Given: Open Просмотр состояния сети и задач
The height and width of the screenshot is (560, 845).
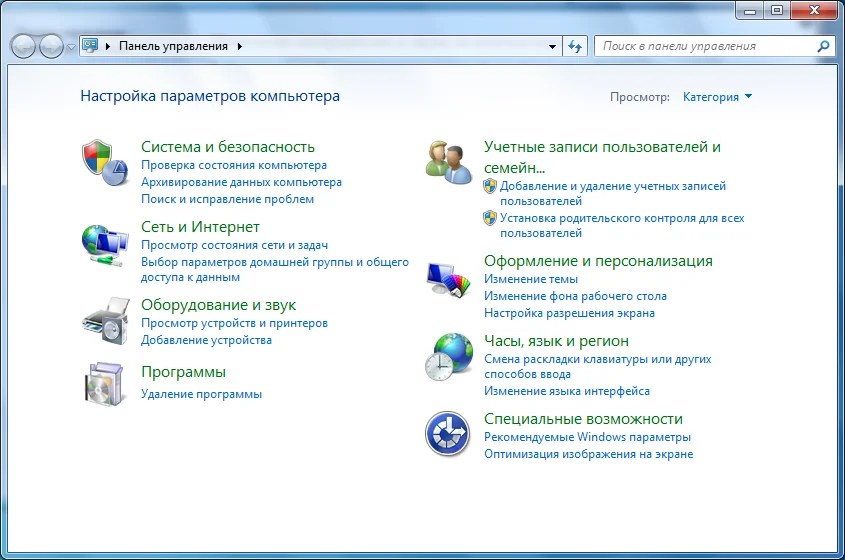Looking at the screenshot, I should [234, 245].
